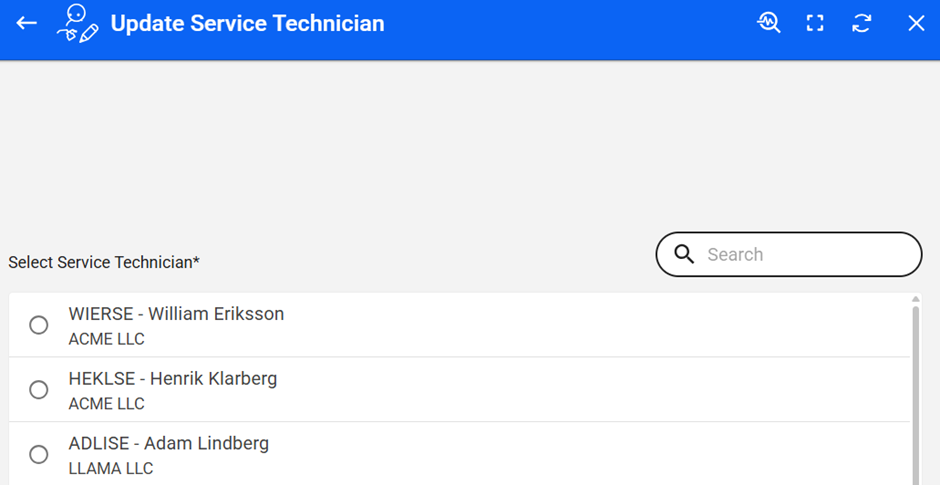This screenshot has height=485, width=940.
Task: Click the scroll-up arrow above the list scrollbar
Action: click(916, 299)
